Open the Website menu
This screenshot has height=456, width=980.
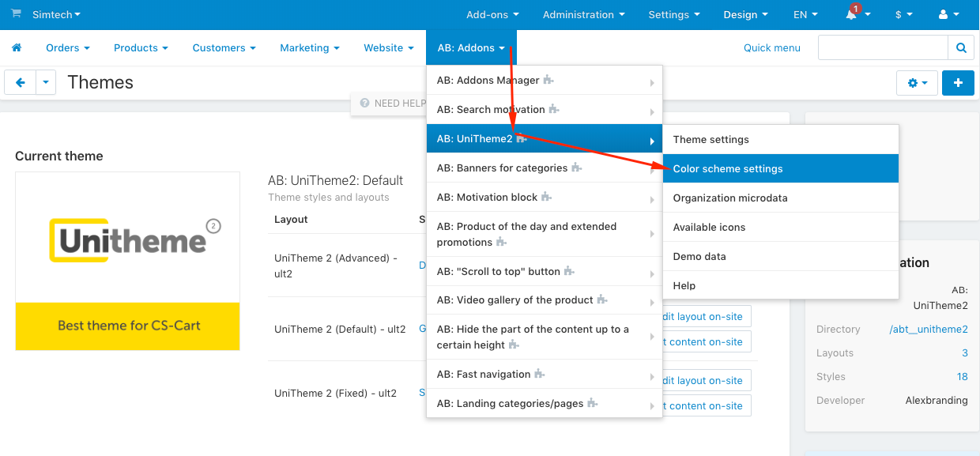[389, 47]
